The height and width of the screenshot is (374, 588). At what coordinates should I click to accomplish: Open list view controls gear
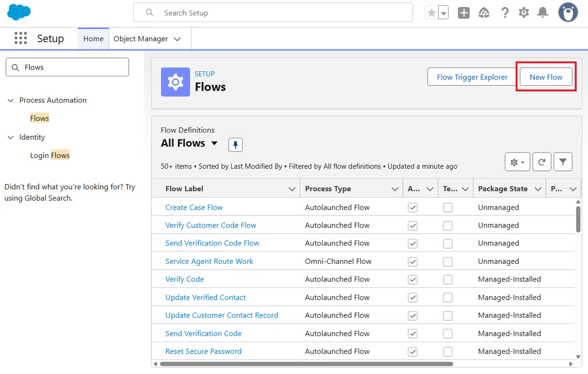pyautogui.click(x=517, y=162)
